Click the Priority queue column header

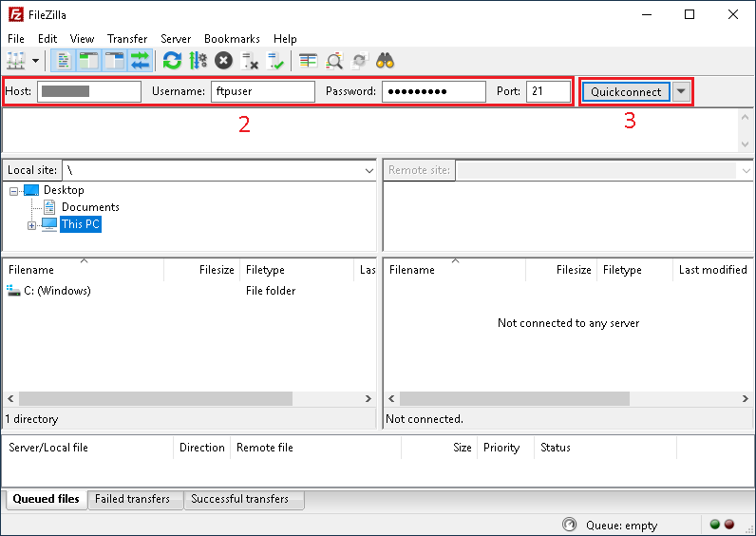pos(506,448)
